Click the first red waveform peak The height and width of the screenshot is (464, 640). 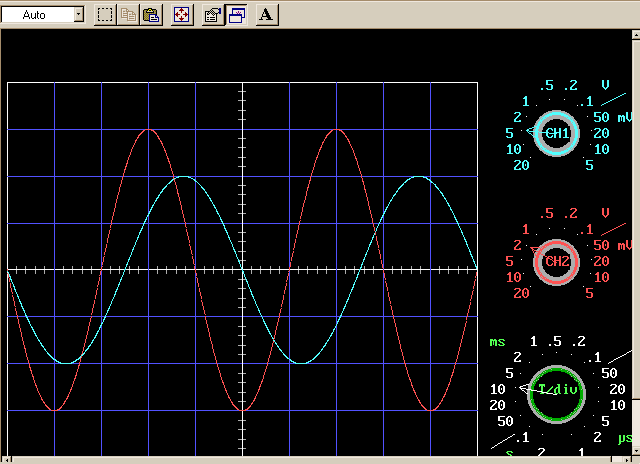coord(149,130)
